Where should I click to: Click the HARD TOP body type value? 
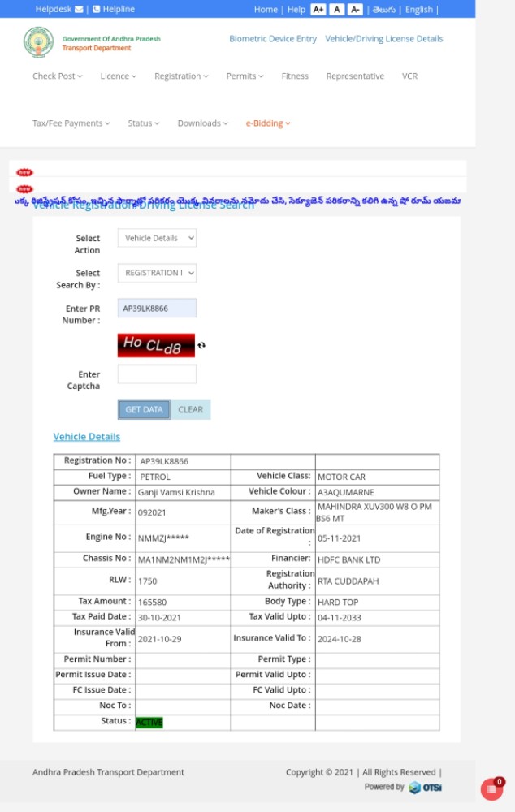(x=338, y=603)
